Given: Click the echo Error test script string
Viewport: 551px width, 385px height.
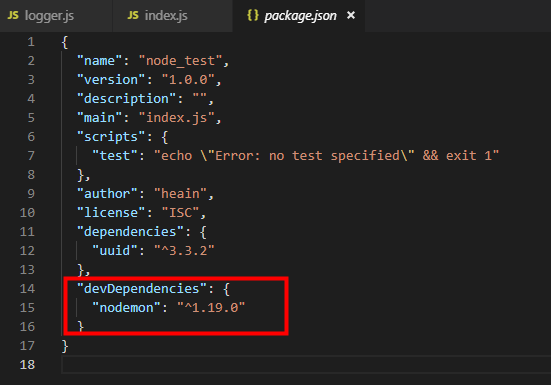Looking at the screenshot, I should click(326, 156).
